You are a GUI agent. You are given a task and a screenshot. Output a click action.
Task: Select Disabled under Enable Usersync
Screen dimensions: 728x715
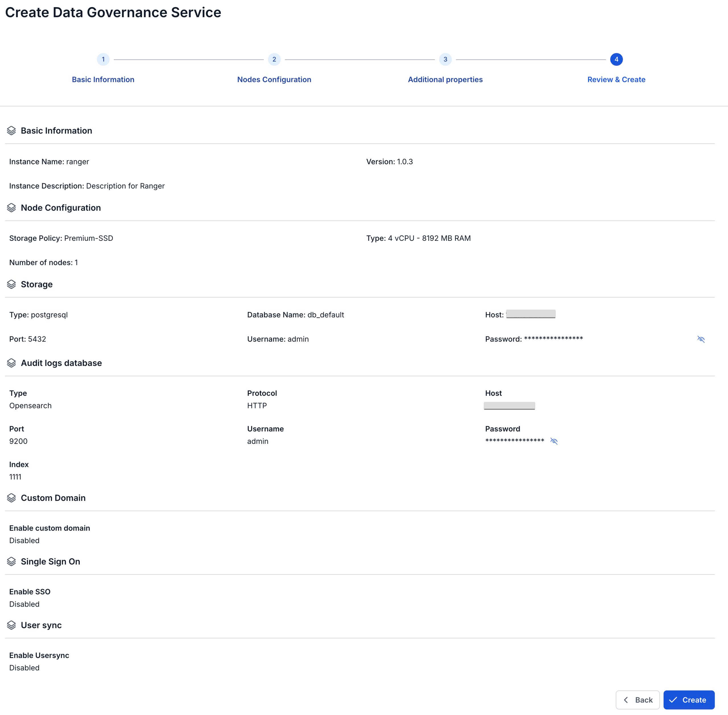pos(24,668)
